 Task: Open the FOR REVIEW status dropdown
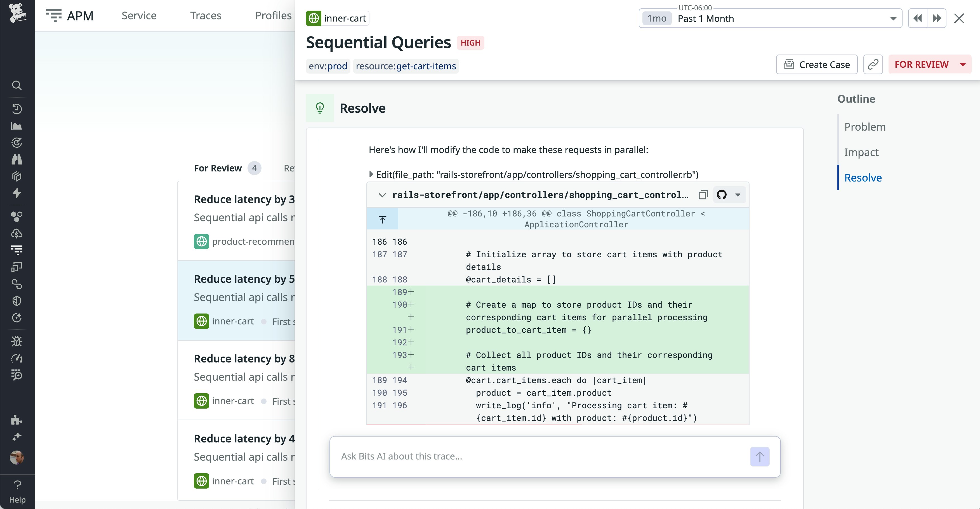pyautogui.click(x=929, y=64)
